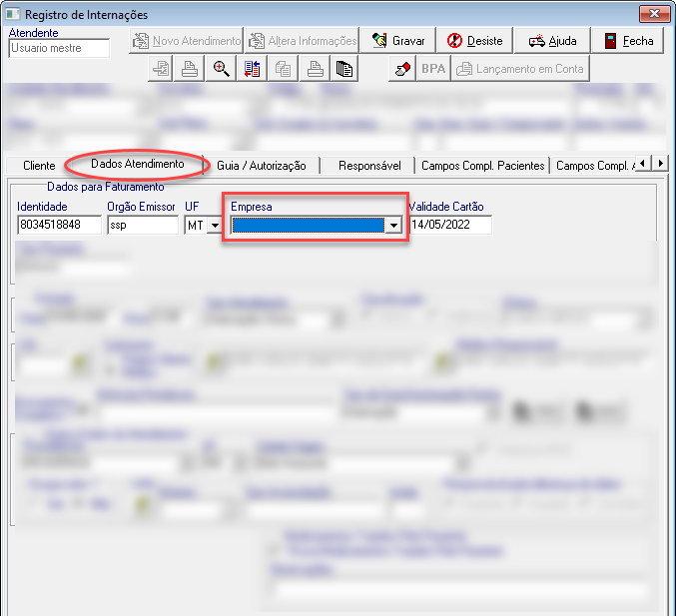This screenshot has width=676, height=616.
Task: Click the Validade Cartão date field
Action: pyautogui.click(x=450, y=225)
